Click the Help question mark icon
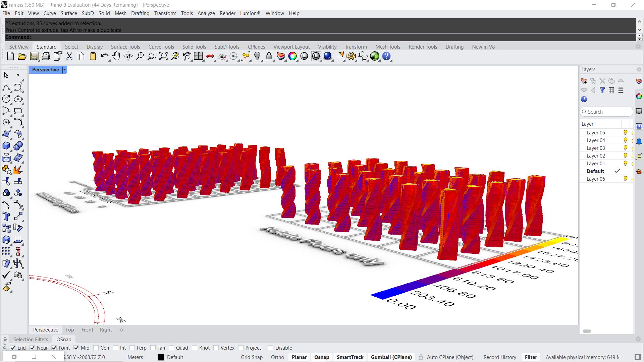This screenshot has width=644, height=362. click(x=386, y=56)
